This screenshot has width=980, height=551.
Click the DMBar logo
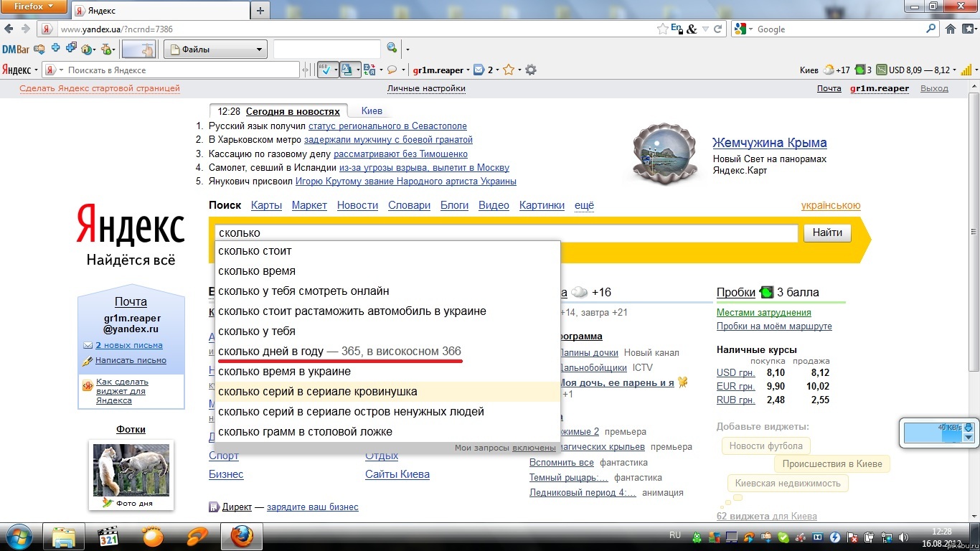(x=15, y=50)
